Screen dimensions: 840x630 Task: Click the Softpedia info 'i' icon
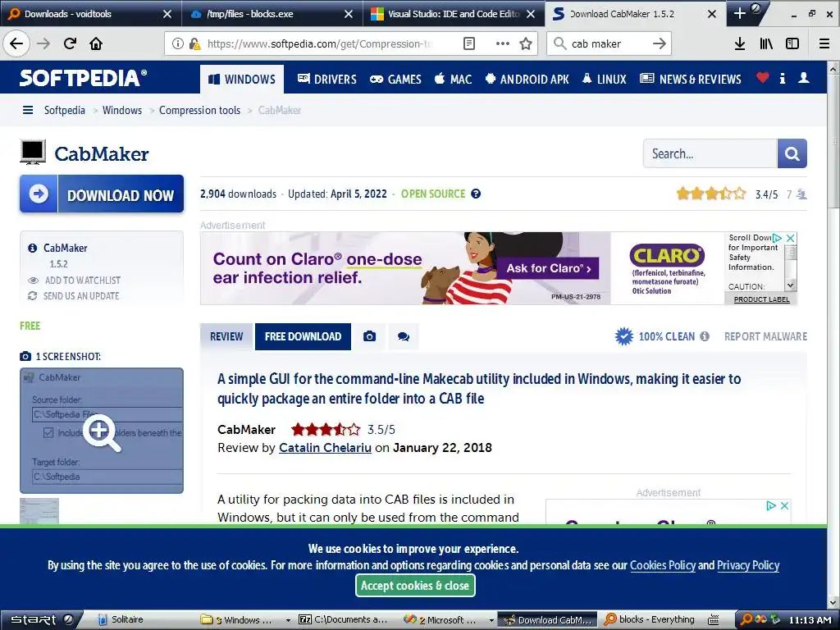(783, 78)
